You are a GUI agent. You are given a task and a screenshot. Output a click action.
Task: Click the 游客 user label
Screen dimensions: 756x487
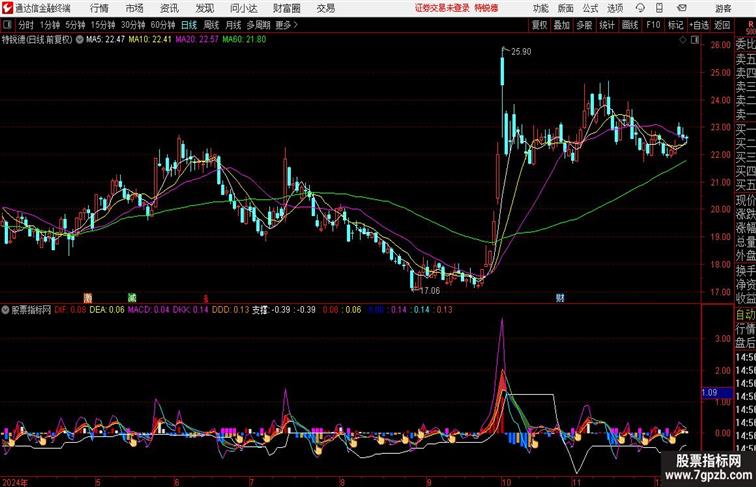tap(723, 8)
